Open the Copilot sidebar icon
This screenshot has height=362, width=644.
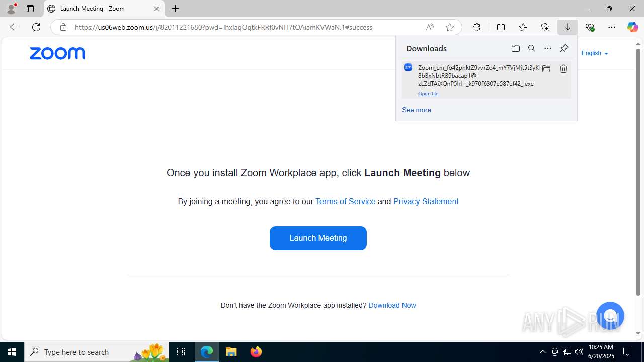[x=632, y=27]
